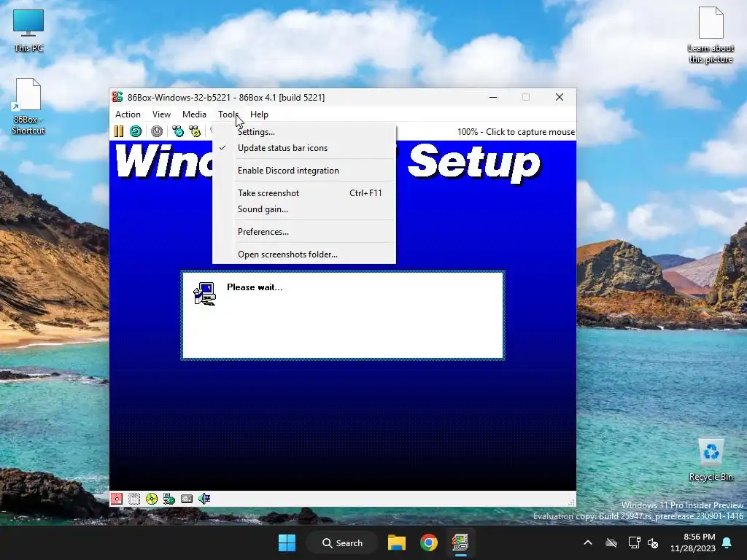This screenshot has height=560, width=747.
Task: Open Preferences... from Tools menu
Action: coord(304,232)
